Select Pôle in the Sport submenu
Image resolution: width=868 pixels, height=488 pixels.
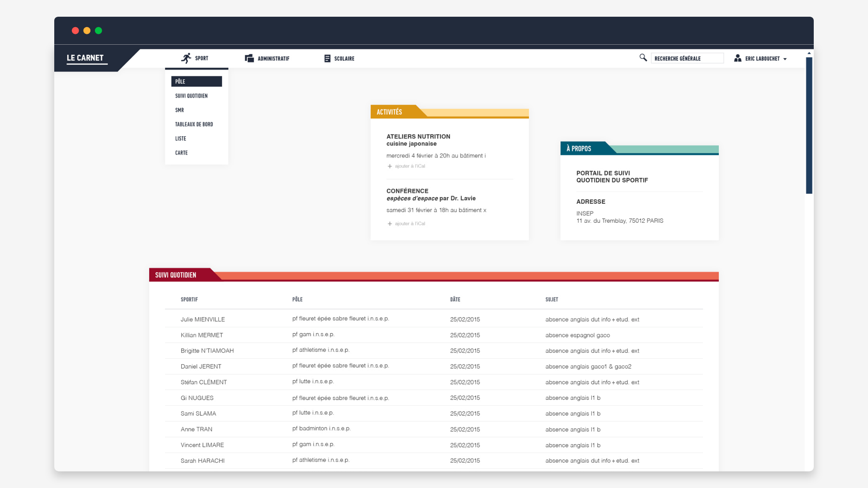pyautogui.click(x=196, y=81)
